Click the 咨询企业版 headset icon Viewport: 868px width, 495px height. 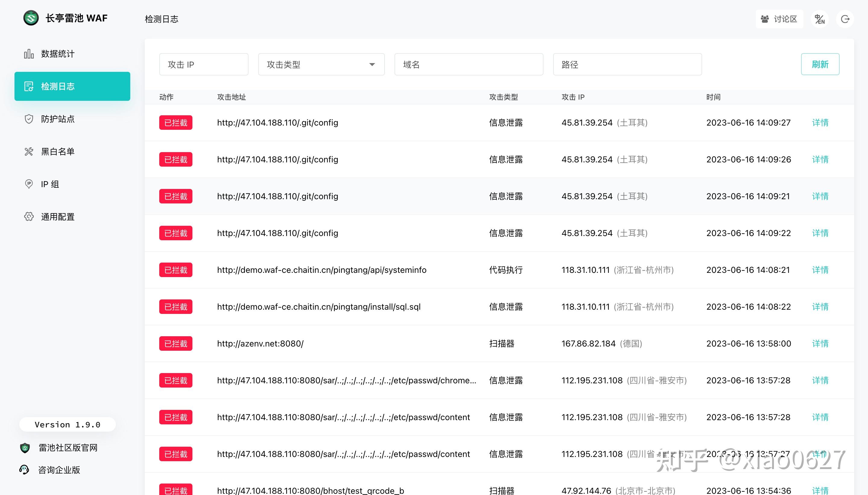pyautogui.click(x=24, y=470)
